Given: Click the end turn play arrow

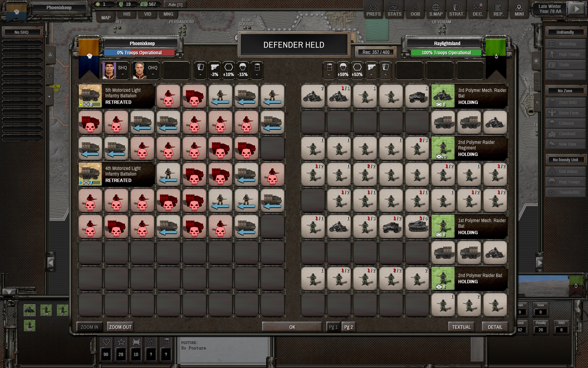Looking at the screenshot, I should tap(577, 9).
